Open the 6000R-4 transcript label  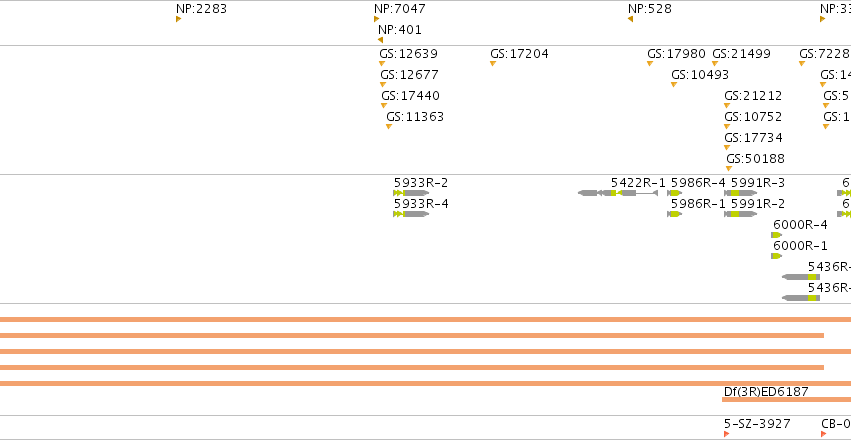(x=801, y=225)
